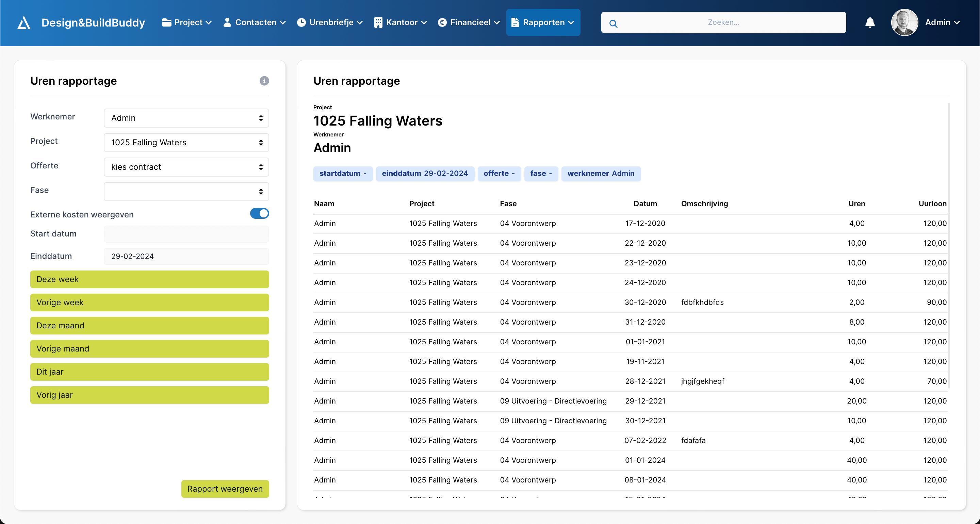Click the Design&BuildBuddy logo icon
This screenshot has width=980, height=524.
click(23, 22)
